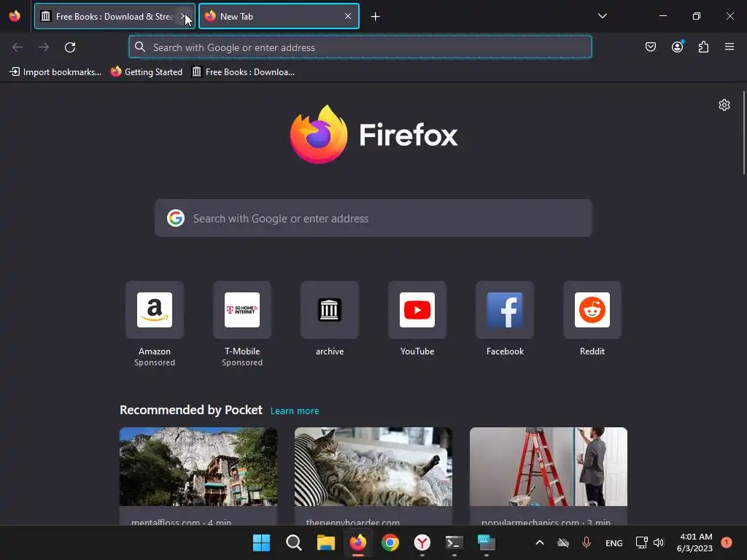Close the Free Books tab
The image size is (747, 560).
click(183, 16)
